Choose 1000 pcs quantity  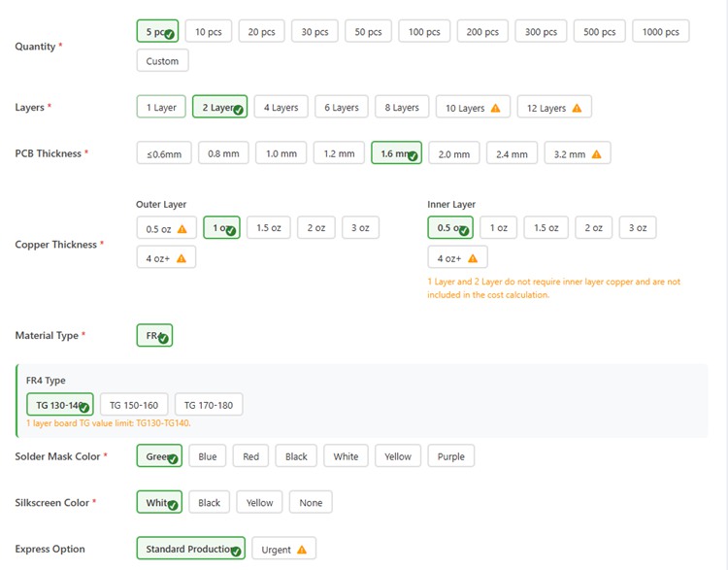[661, 32]
